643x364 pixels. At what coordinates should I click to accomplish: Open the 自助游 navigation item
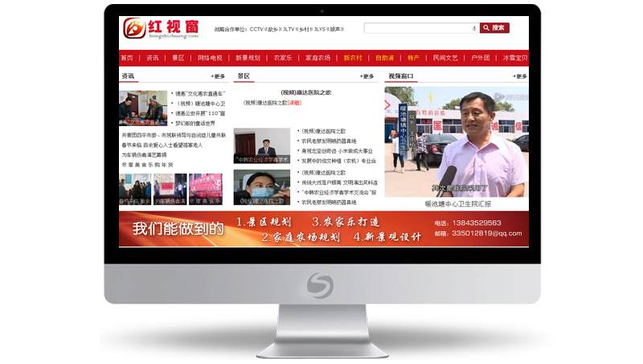pyautogui.click(x=384, y=58)
